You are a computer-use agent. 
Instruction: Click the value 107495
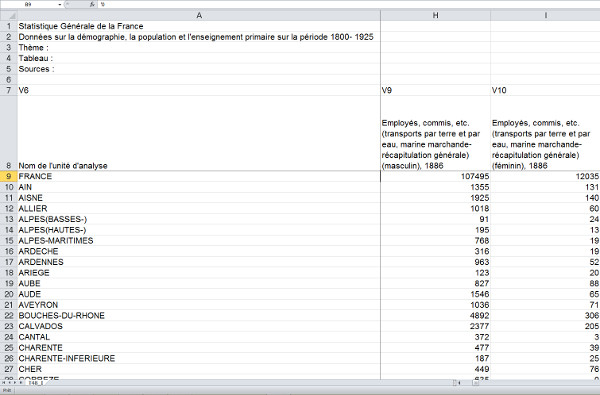point(435,176)
